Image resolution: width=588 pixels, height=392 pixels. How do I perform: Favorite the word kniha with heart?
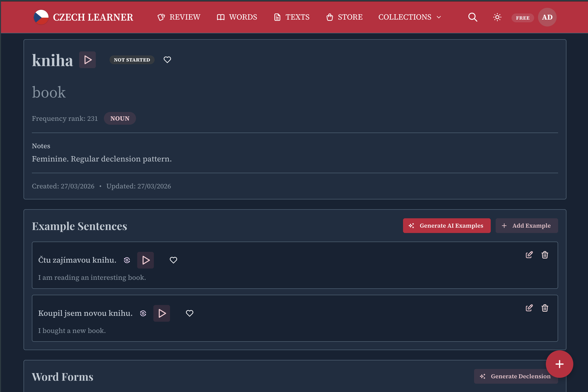click(x=167, y=60)
